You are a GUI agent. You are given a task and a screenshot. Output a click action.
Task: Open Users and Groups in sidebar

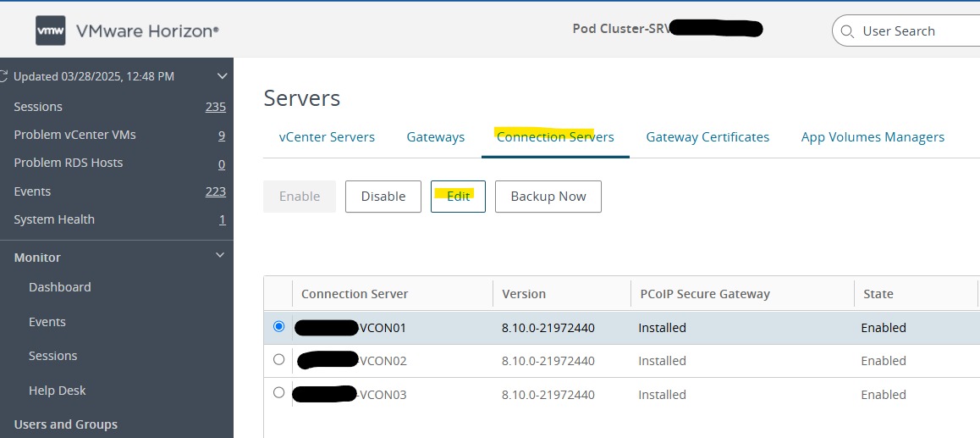click(x=66, y=424)
